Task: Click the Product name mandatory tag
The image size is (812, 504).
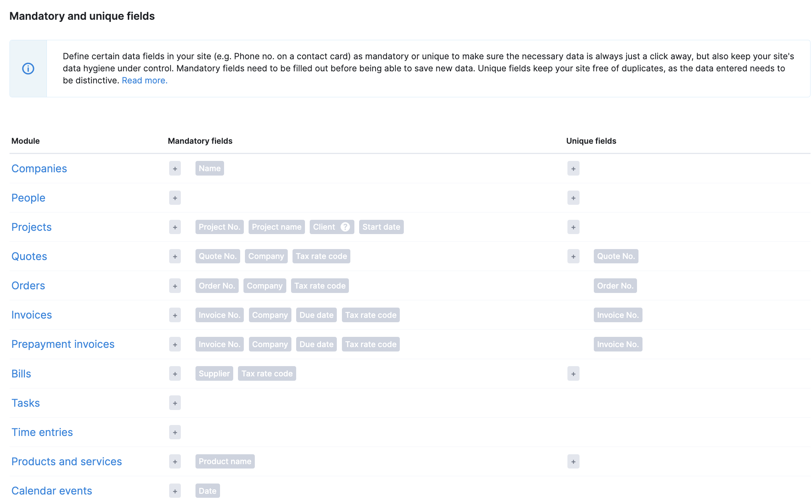Action: [225, 462]
